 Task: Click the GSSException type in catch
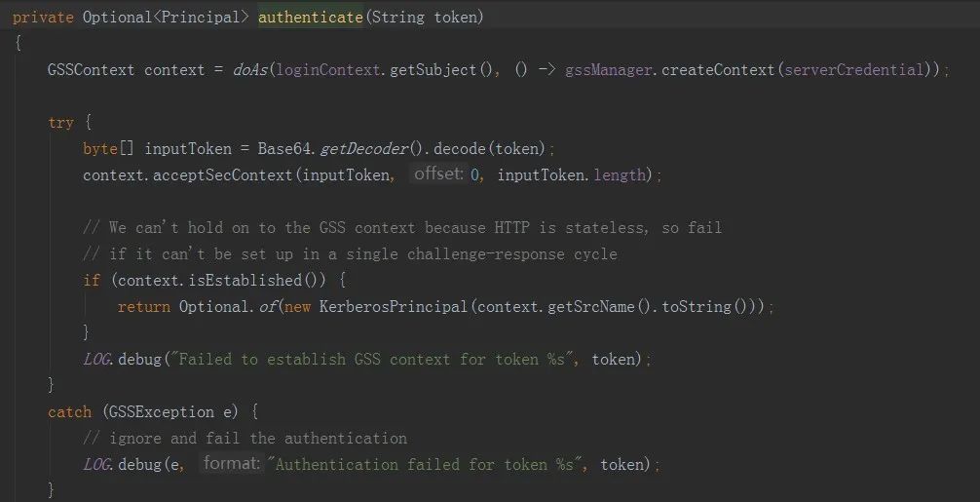(x=161, y=412)
